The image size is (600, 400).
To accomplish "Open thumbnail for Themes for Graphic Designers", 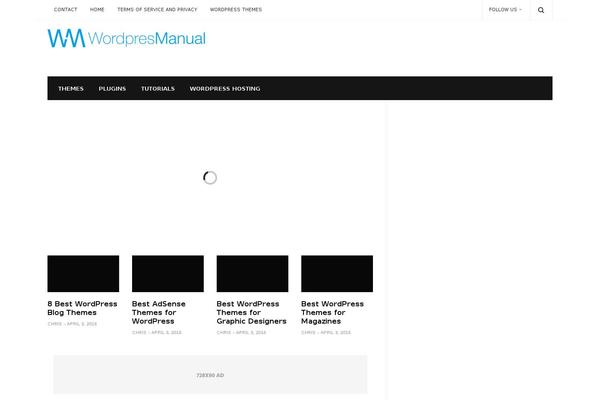I will [252, 274].
